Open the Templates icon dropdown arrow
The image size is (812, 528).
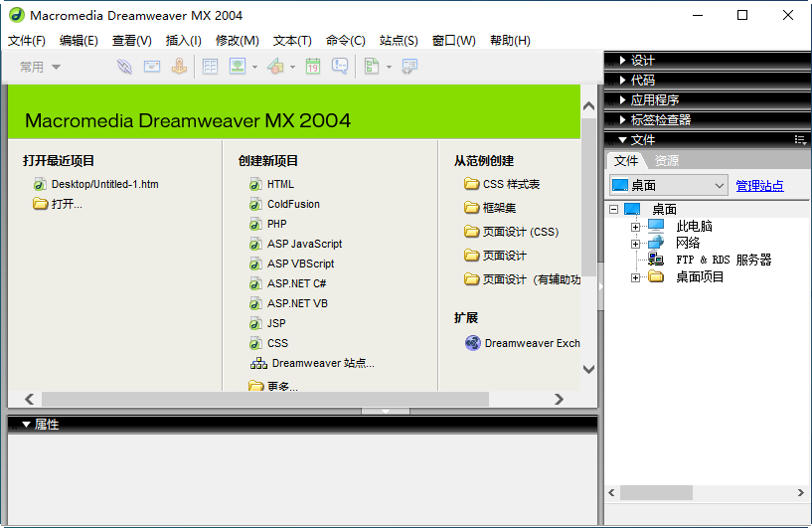pos(389,68)
